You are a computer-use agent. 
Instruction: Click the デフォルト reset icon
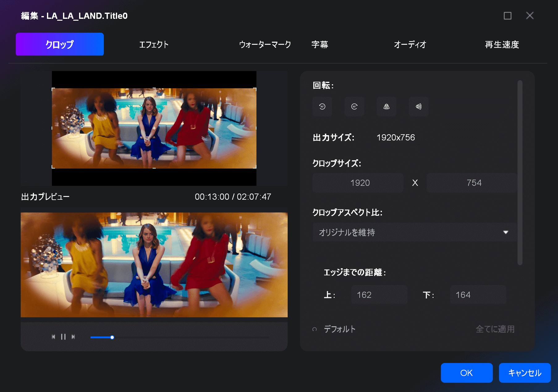[315, 329]
